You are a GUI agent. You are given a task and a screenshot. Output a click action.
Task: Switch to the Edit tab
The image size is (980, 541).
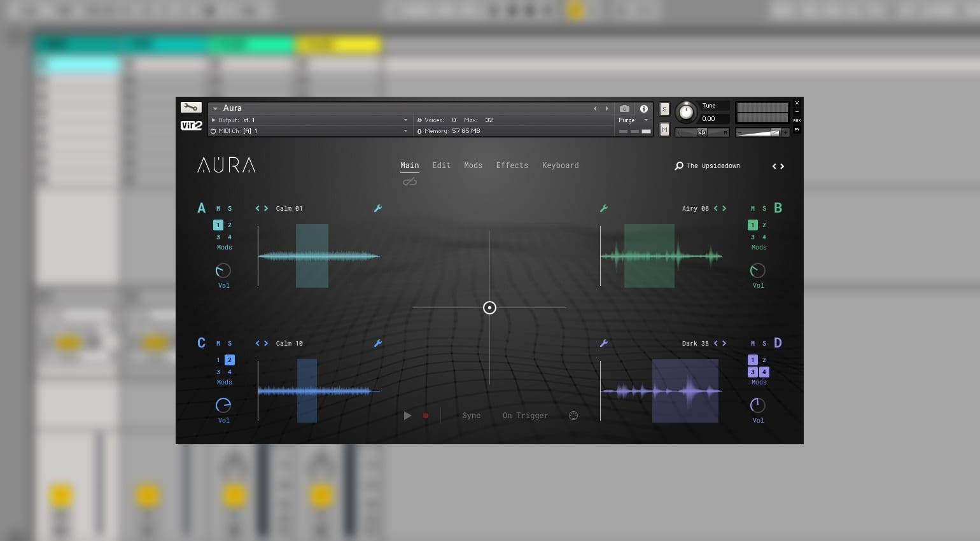[x=441, y=165]
